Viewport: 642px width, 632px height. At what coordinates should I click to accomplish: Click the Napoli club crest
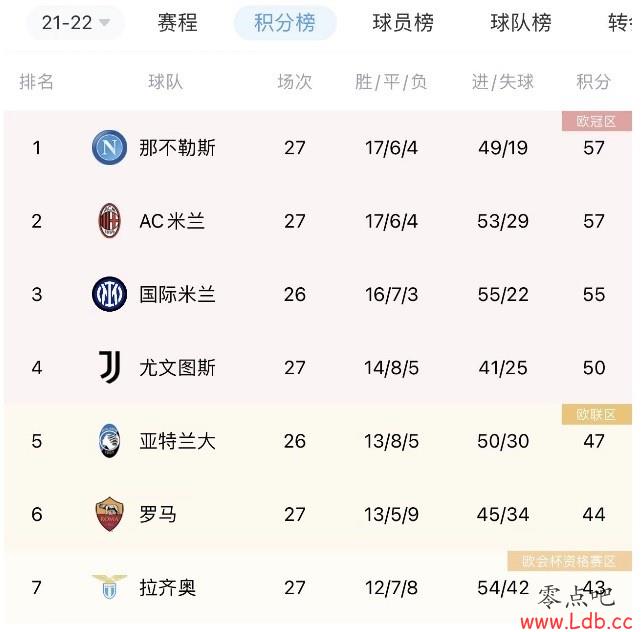(x=109, y=147)
